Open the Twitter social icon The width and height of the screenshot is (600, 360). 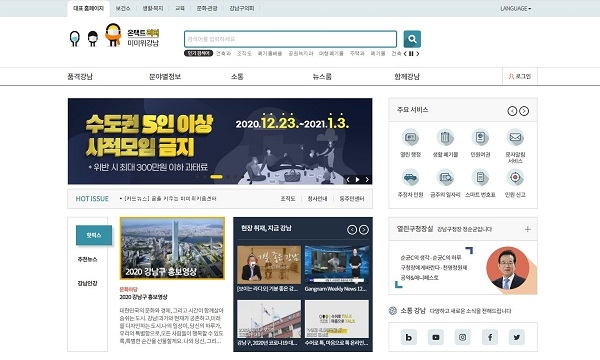tap(517, 337)
